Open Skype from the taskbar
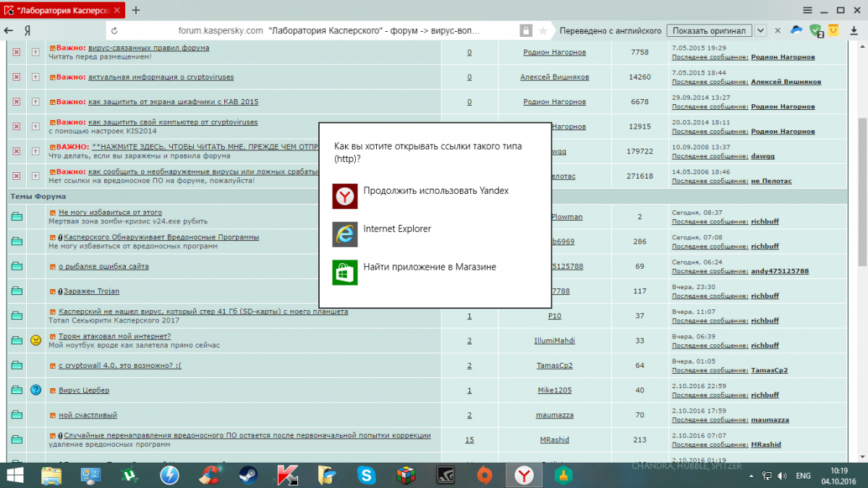868x488 pixels. 367,474
